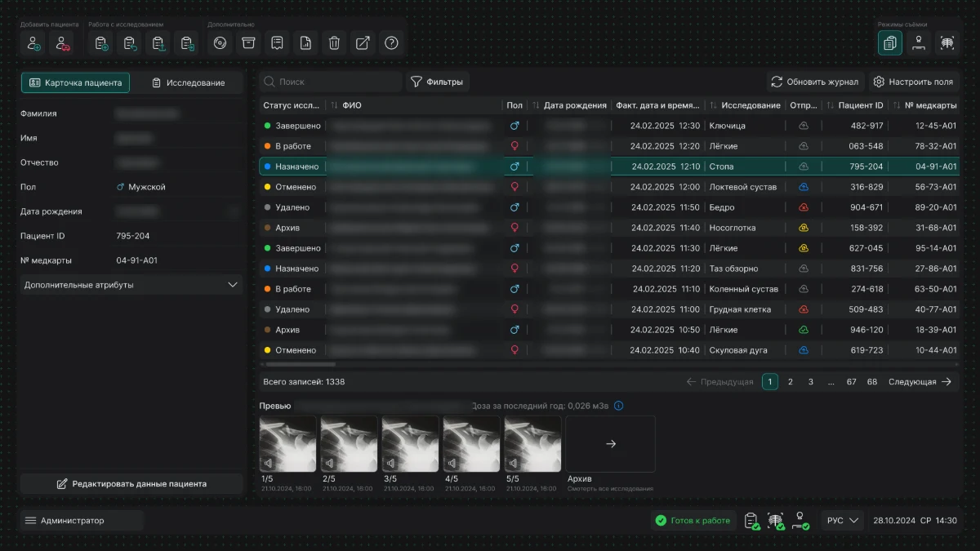
Task: Click the ribcage detector status icon in bottom bar
Action: [x=776, y=521]
